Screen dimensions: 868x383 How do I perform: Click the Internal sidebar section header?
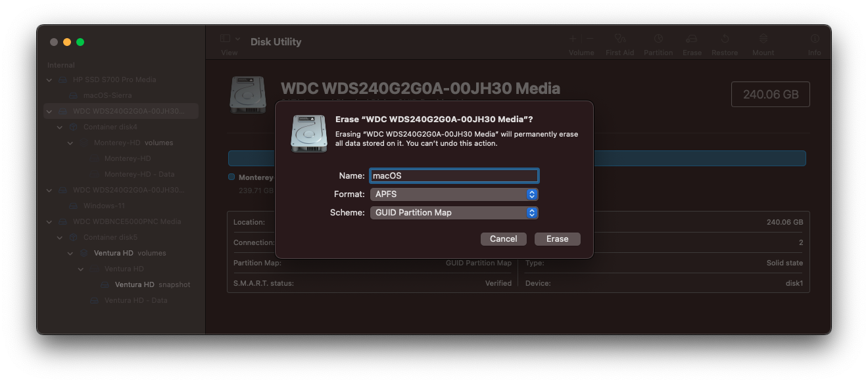pyautogui.click(x=61, y=66)
